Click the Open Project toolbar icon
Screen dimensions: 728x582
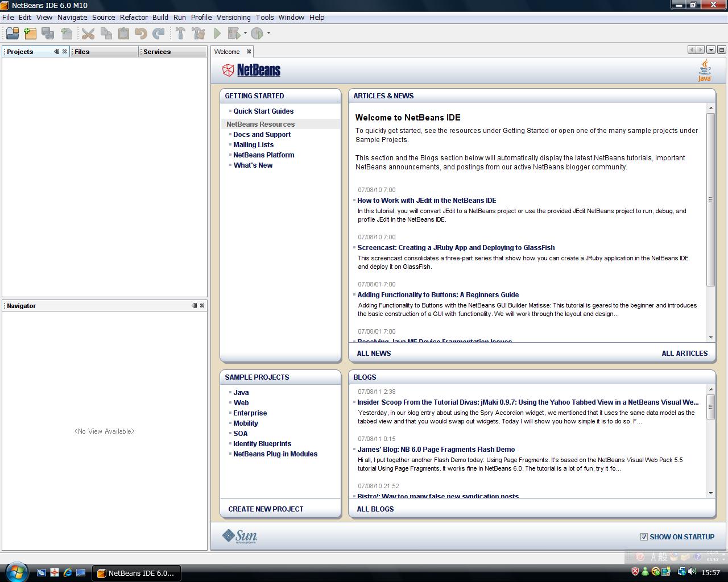click(12, 34)
